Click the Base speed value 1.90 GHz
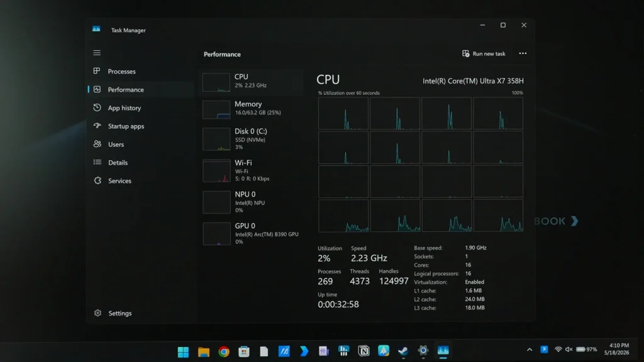The width and height of the screenshot is (644, 362). (x=475, y=248)
